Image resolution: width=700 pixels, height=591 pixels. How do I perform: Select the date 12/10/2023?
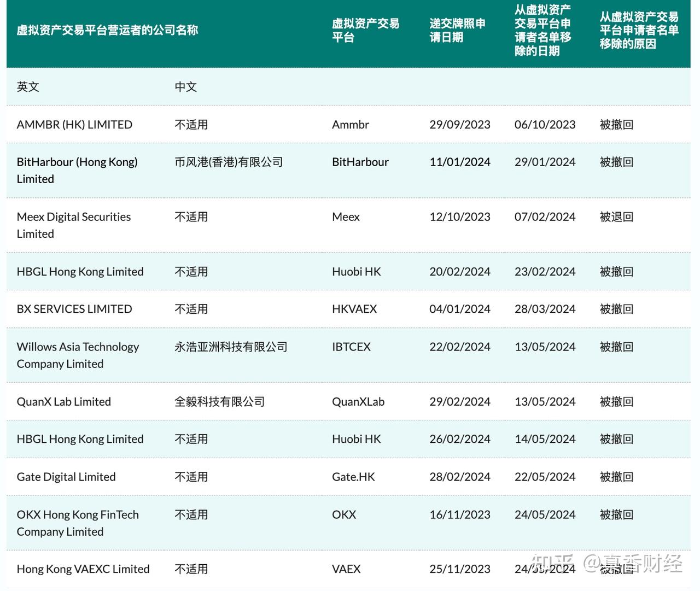(460, 217)
